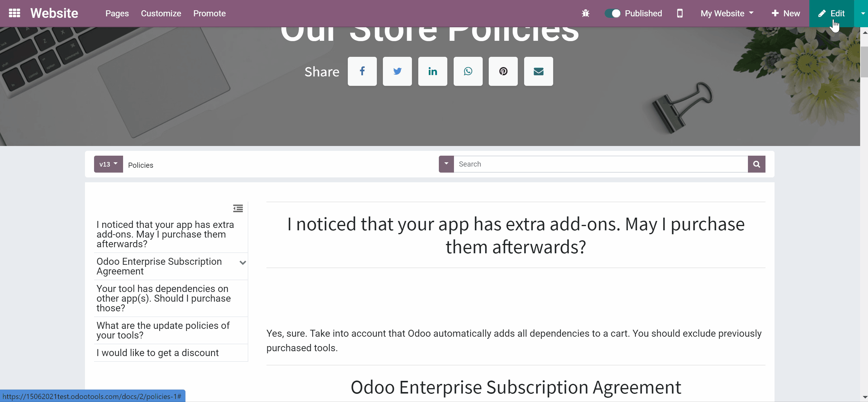Screen dimensions: 868x402
Task: Click the Edit button
Action: (x=831, y=14)
